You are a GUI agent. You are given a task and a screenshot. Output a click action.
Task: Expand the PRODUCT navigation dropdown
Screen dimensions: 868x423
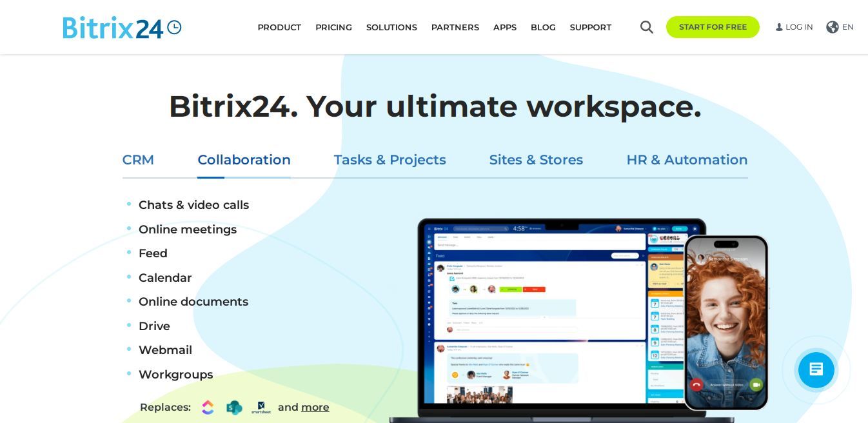279,27
